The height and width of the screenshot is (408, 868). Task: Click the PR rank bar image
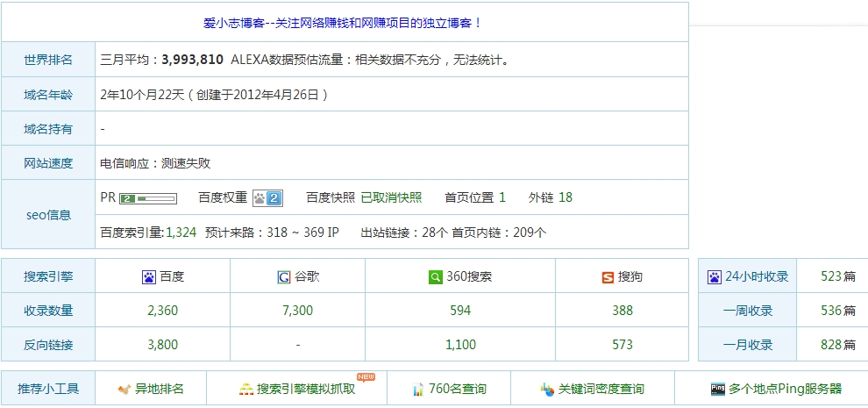(x=148, y=198)
